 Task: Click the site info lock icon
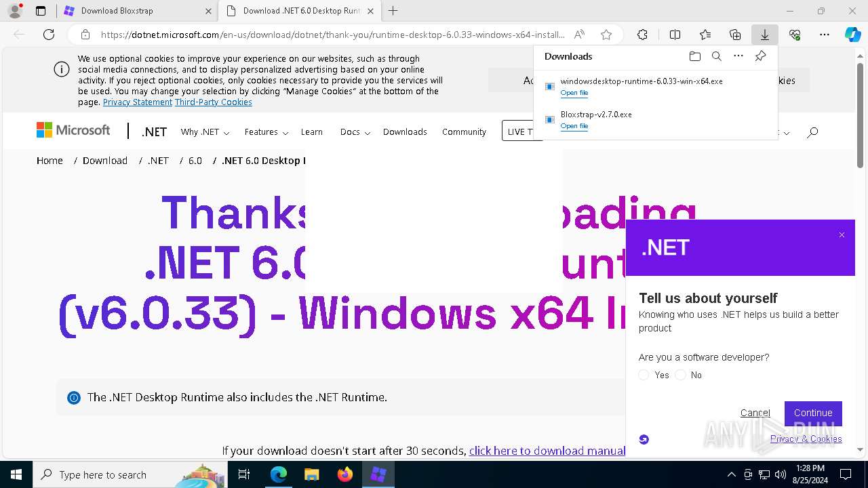pos(85,35)
